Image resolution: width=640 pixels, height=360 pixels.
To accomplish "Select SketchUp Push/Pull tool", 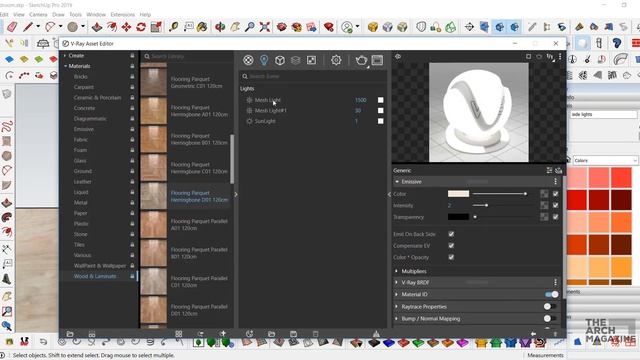I will (97, 27).
